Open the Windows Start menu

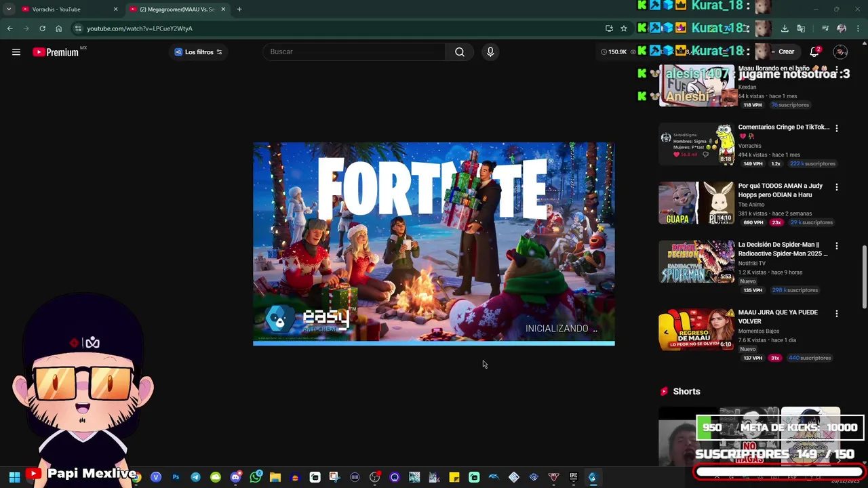(x=14, y=477)
